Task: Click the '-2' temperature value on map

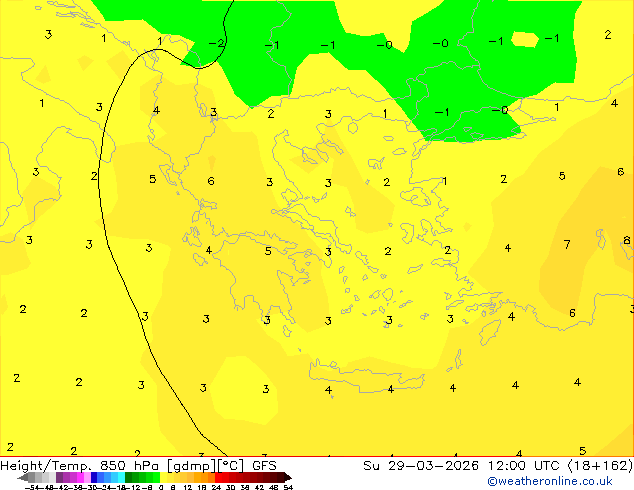Action: coord(216,44)
